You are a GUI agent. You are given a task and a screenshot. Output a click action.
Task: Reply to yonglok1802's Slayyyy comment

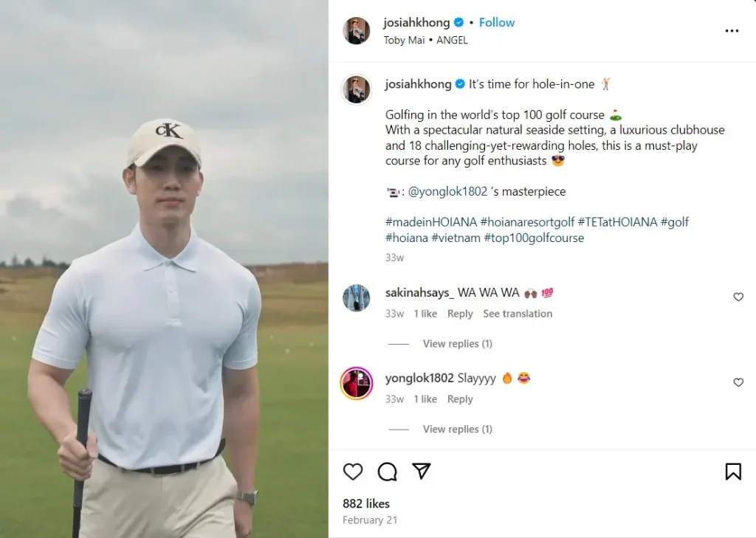pos(460,399)
